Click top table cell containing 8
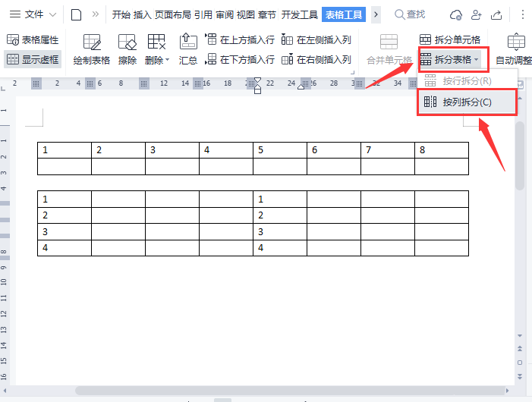This screenshot has height=402, width=532. click(442, 150)
